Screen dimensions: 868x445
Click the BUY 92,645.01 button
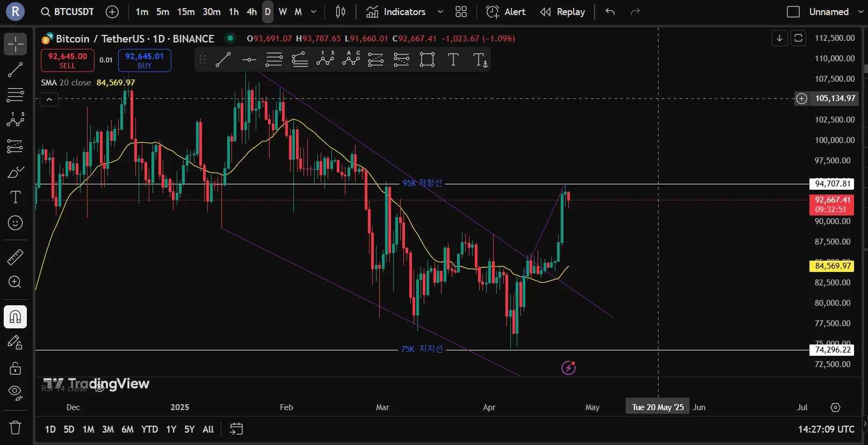(x=144, y=60)
